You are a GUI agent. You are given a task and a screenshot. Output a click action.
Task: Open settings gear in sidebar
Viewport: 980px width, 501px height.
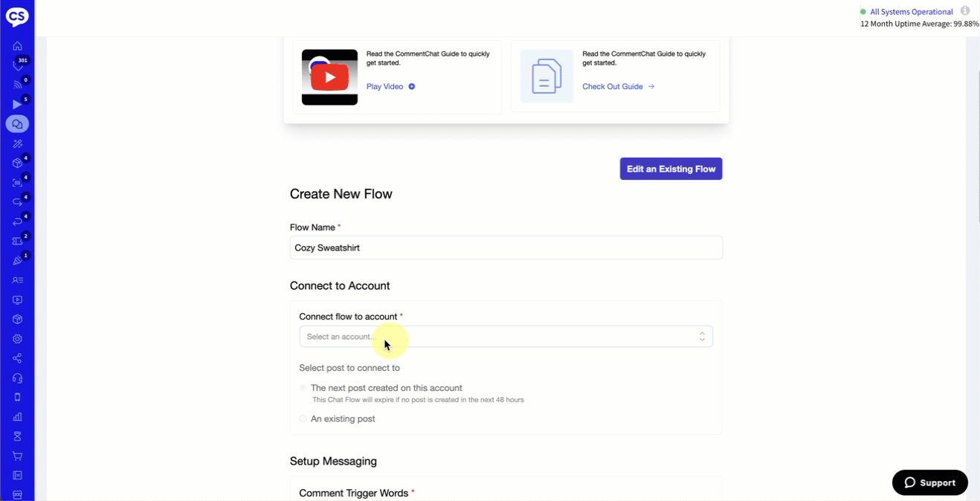(x=17, y=339)
